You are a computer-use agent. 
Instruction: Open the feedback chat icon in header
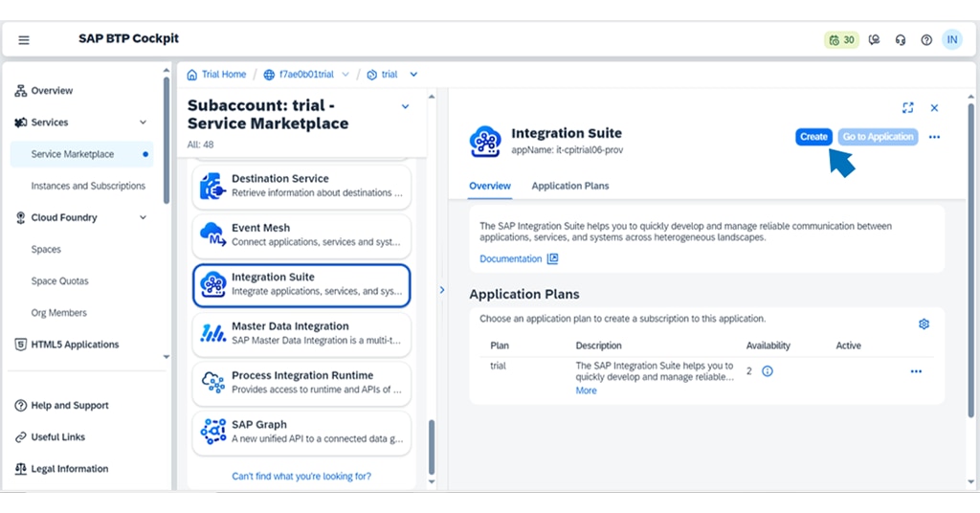(875, 40)
